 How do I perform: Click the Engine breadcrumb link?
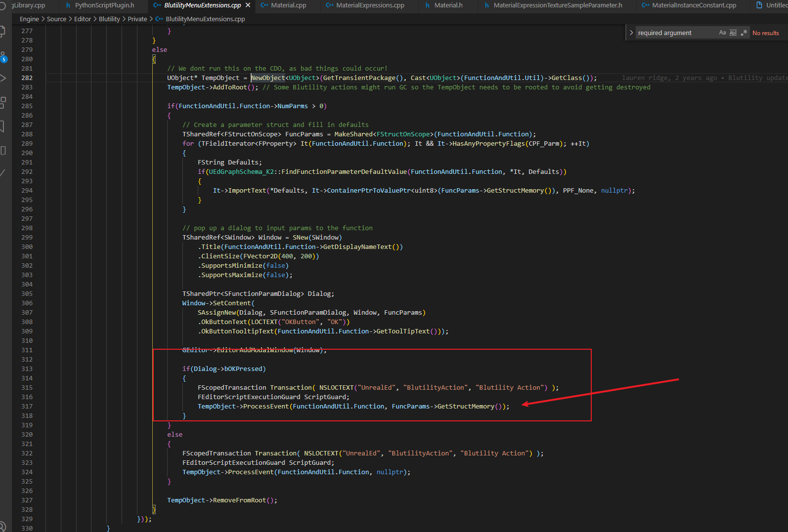pos(29,19)
